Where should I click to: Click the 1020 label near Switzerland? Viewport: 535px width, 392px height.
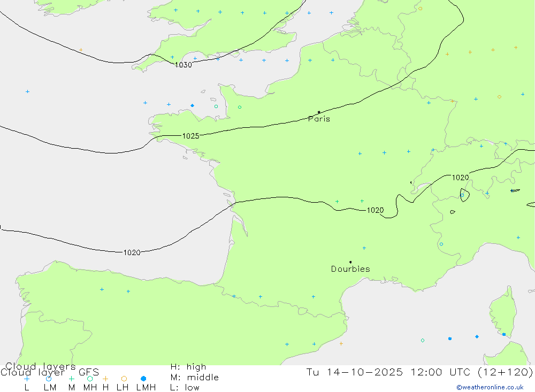point(460,178)
